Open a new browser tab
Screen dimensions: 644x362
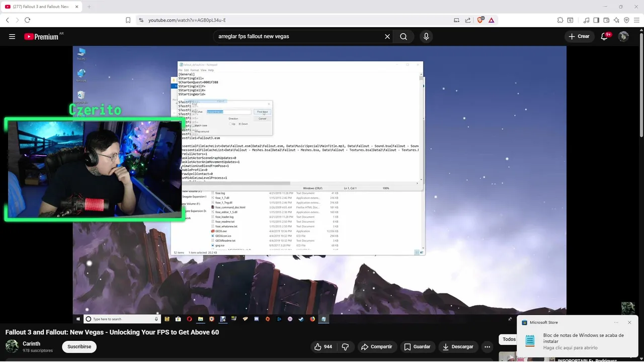(x=89, y=7)
